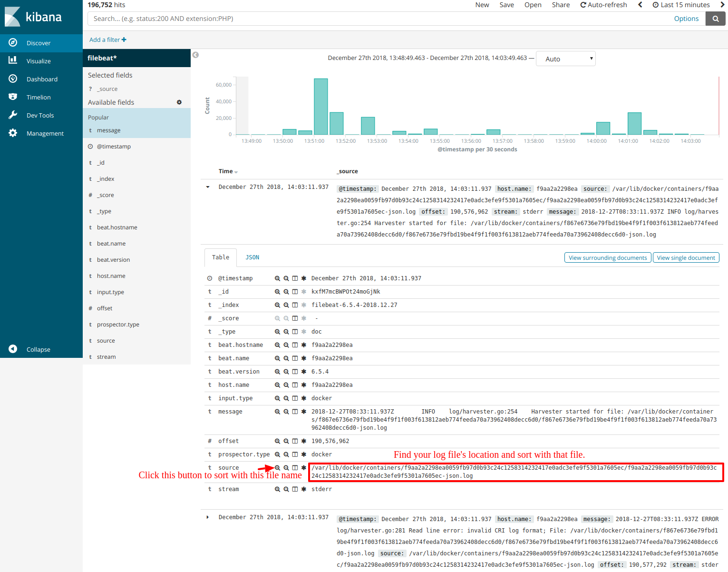Hide the fields sidebar arrow

195,55
